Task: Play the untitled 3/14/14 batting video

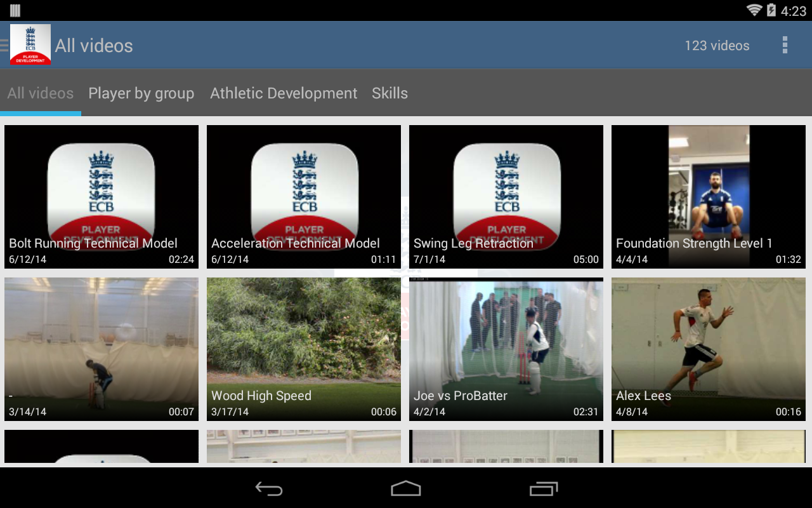Action: pos(101,349)
